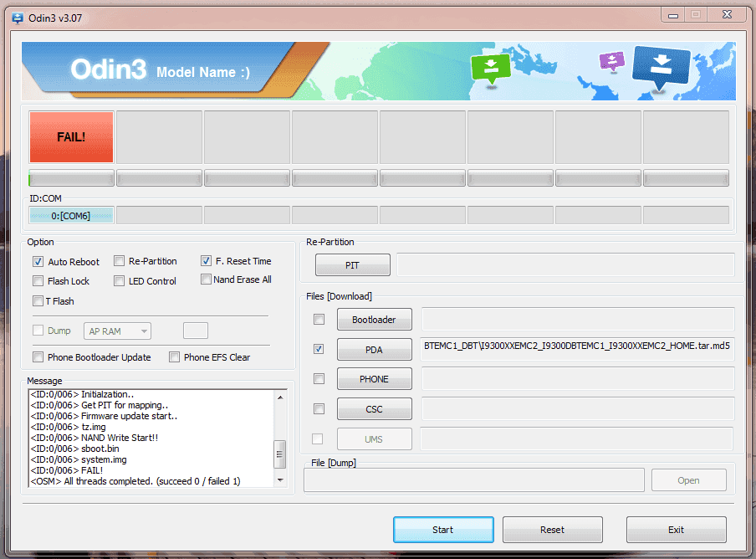Minimize the Odin3 window

(673, 15)
